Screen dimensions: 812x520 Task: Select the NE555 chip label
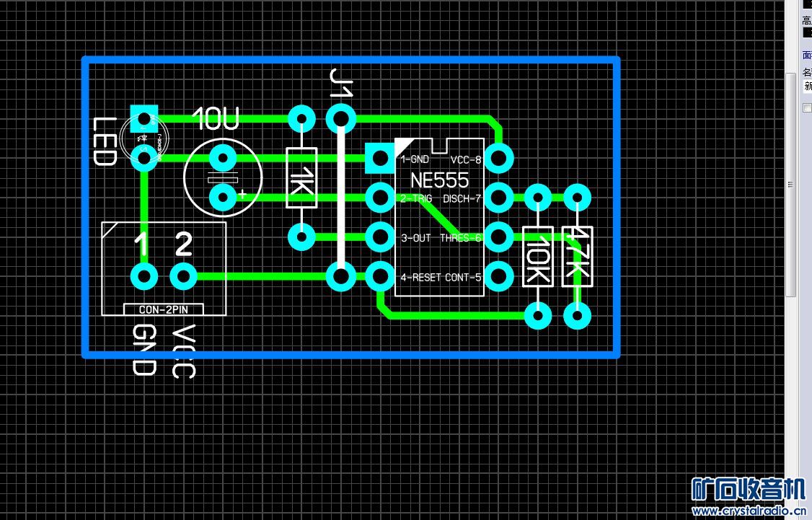tap(440, 180)
